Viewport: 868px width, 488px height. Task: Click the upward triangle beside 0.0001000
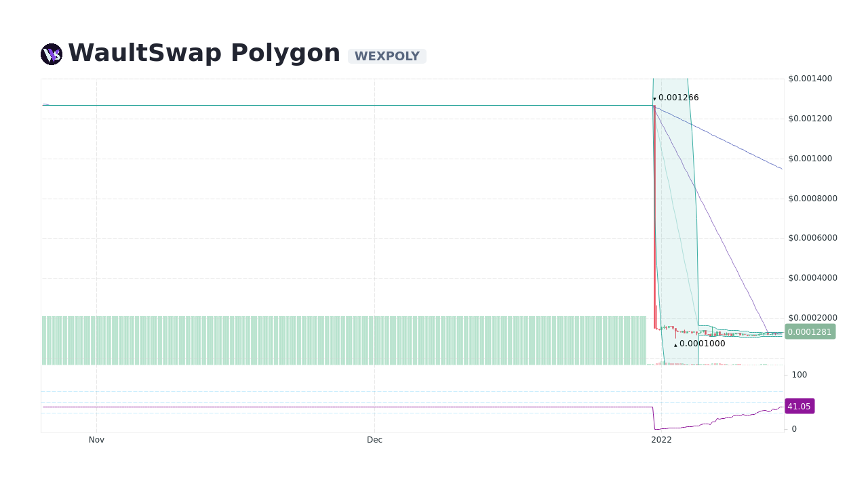675,344
